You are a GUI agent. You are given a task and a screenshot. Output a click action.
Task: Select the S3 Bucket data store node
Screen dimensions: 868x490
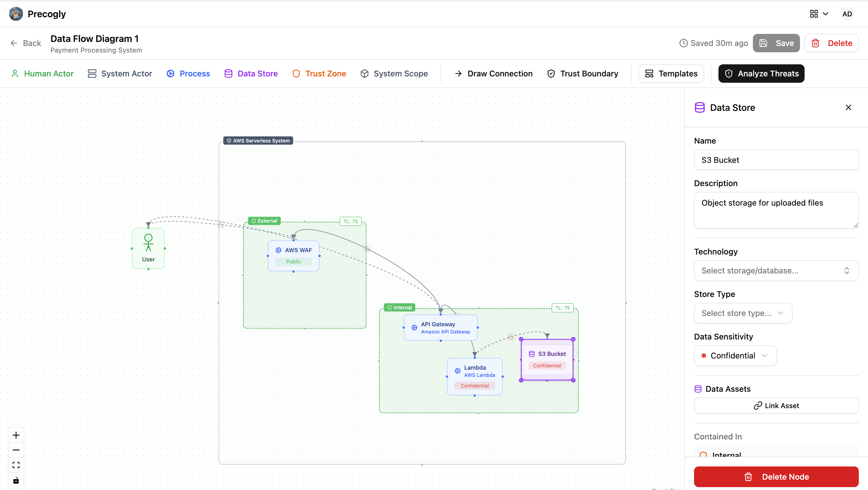[x=547, y=360]
